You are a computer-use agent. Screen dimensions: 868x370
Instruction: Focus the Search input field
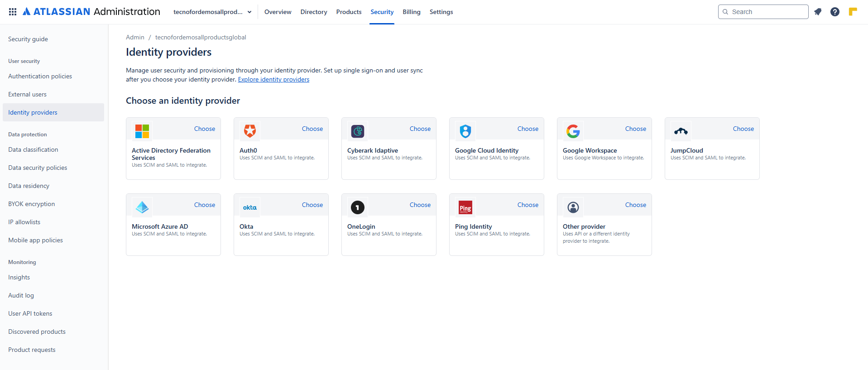pyautogui.click(x=763, y=12)
